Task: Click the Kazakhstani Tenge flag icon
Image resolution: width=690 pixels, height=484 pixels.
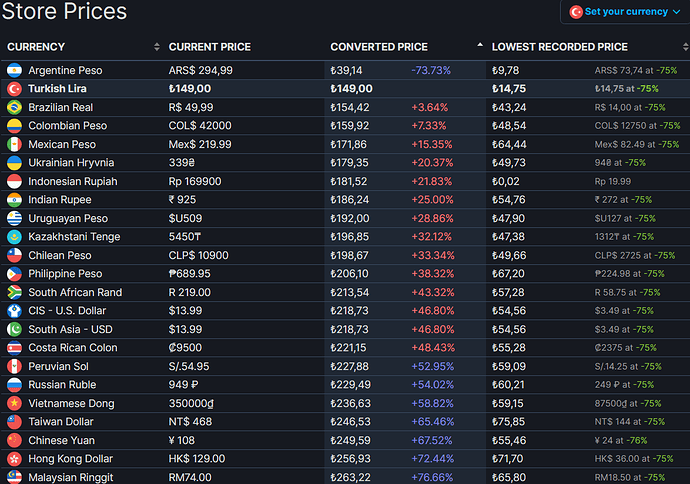Action: tap(15, 237)
